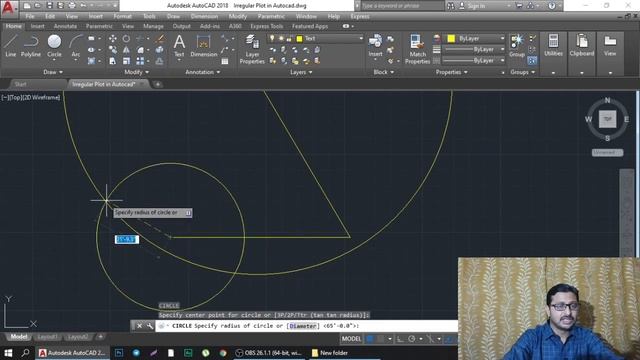This screenshot has height=360, width=640.
Task: Open the Dimension menu
Action: 204,16
